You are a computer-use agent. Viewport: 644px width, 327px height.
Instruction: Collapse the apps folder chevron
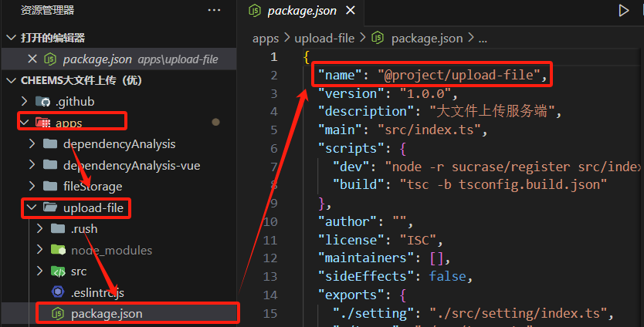(24, 123)
